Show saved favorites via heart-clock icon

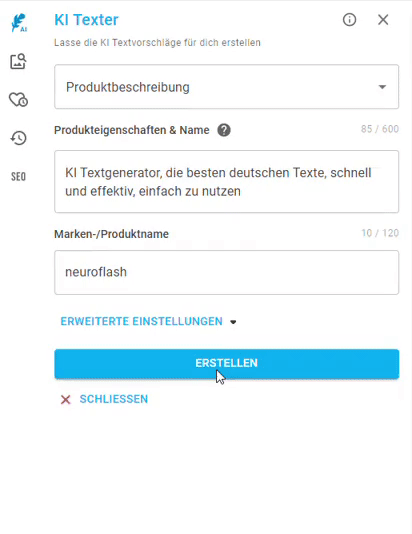[x=18, y=100]
